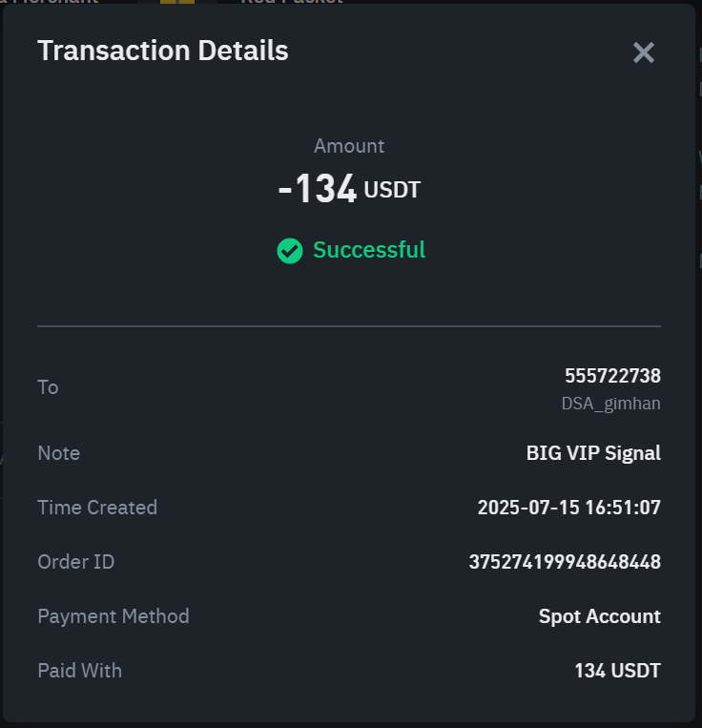Screen dimensions: 702x728
Task: Close the Transaction Details dialog
Action: point(644,52)
